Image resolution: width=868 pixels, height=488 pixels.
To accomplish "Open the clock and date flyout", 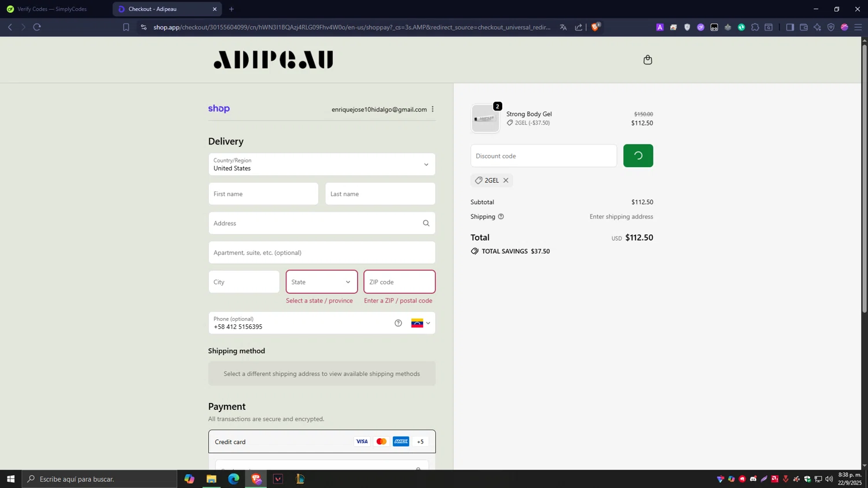I will click(850, 479).
